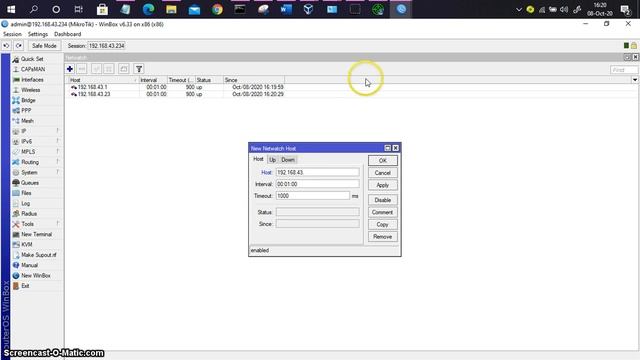This screenshot has width=640, height=360.
Task: Click the Interval input field
Action: (x=318, y=184)
